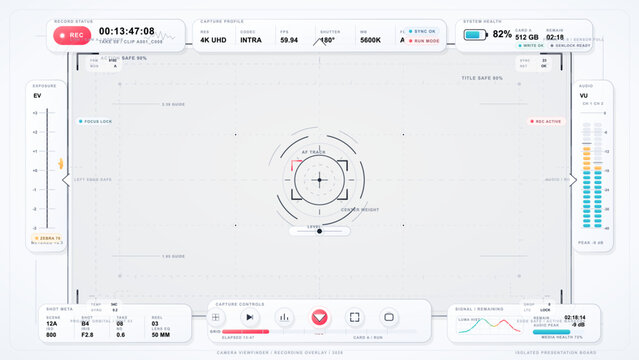The height and width of the screenshot is (360, 639).
Task: Click the timecode 00:13:47:08
Action: [127, 31]
